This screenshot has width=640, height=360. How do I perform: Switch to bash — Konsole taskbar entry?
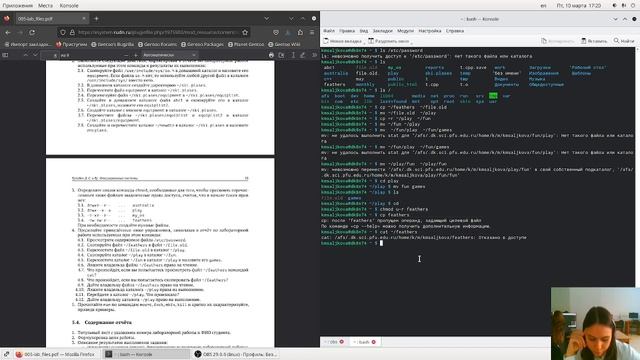146,354
